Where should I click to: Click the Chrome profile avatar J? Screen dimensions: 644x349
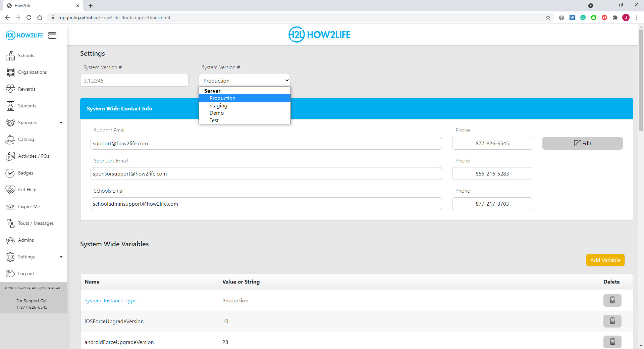click(626, 17)
